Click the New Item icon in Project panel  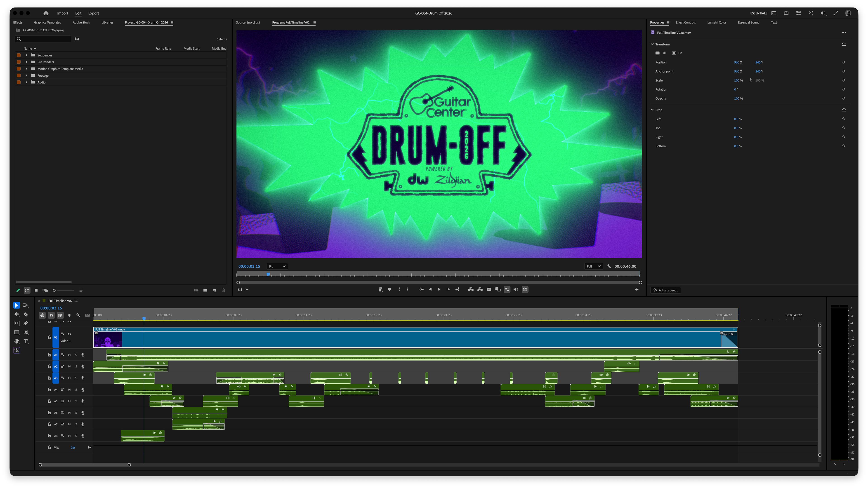point(214,290)
